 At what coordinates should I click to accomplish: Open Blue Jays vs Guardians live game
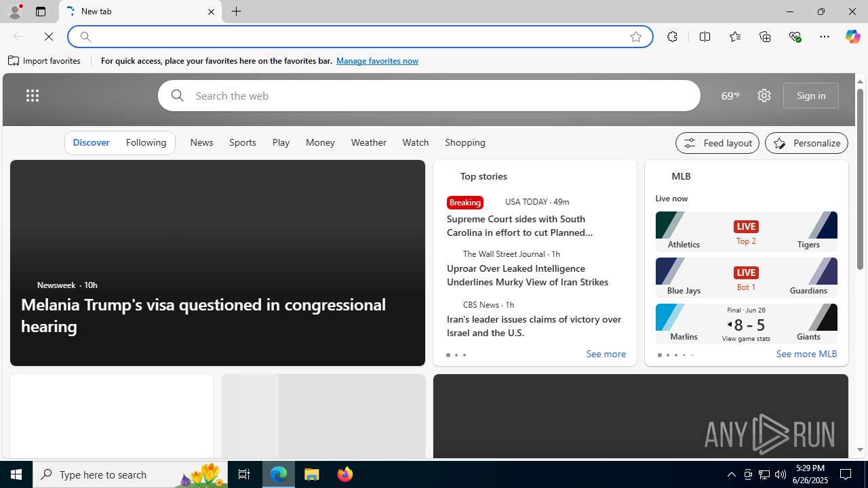coord(746,277)
